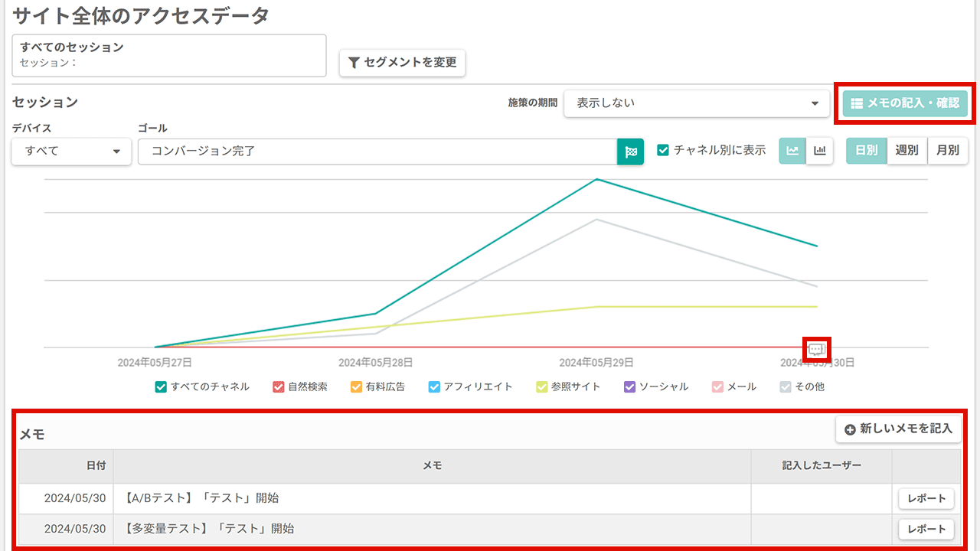Switch to line chart view
980x551 pixels.
792,151
